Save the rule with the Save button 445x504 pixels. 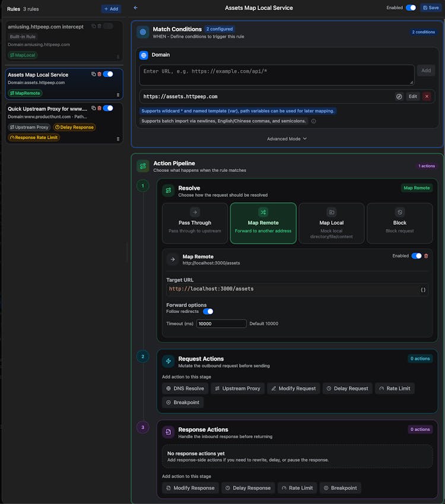click(x=430, y=8)
